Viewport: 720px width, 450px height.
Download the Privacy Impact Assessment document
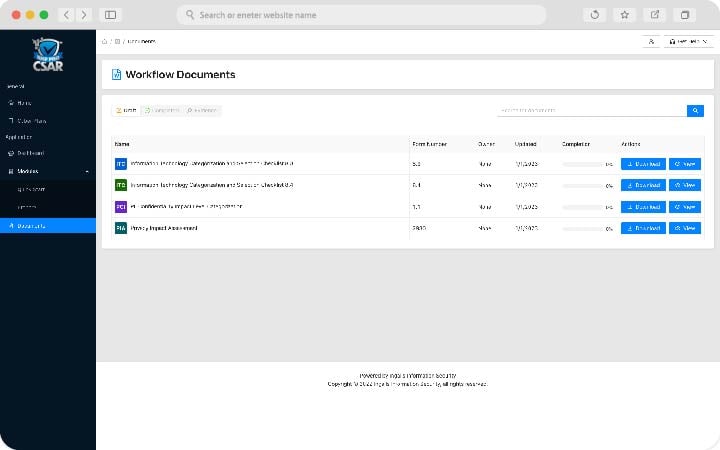pos(642,228)
